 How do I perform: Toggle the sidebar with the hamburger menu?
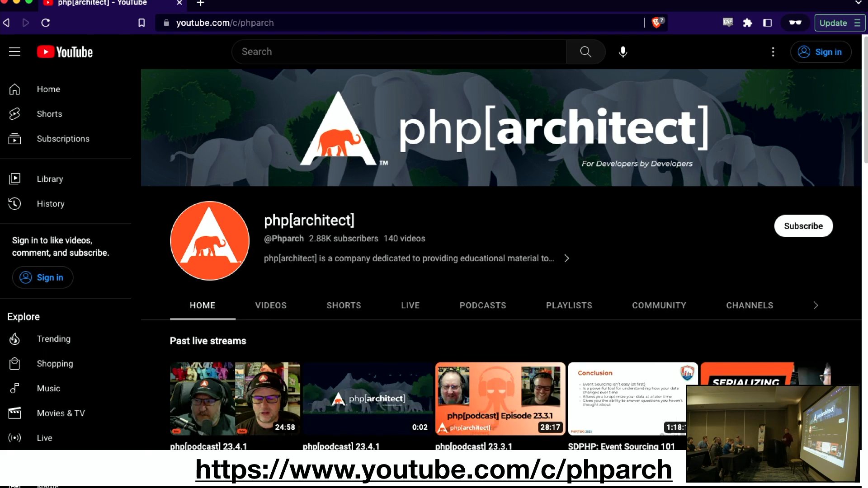pos(14,52)
